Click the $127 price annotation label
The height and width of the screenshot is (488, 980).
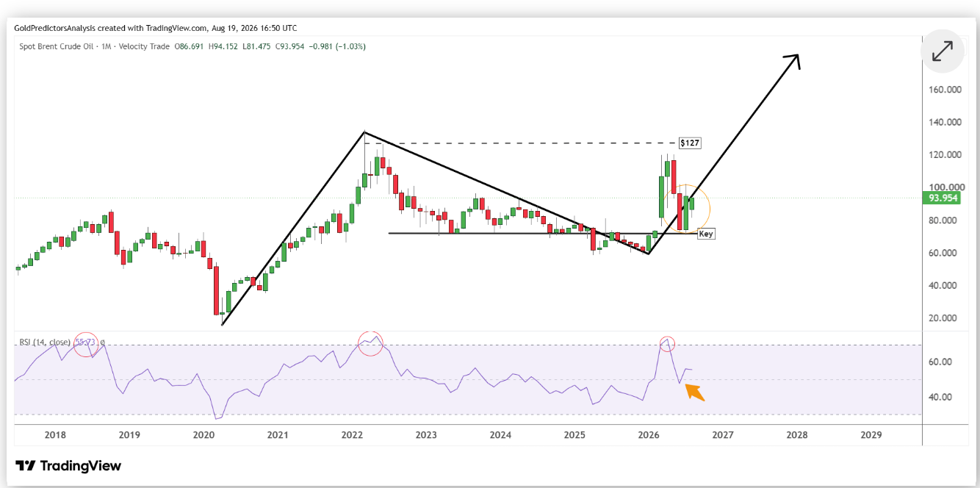point(689,143)
